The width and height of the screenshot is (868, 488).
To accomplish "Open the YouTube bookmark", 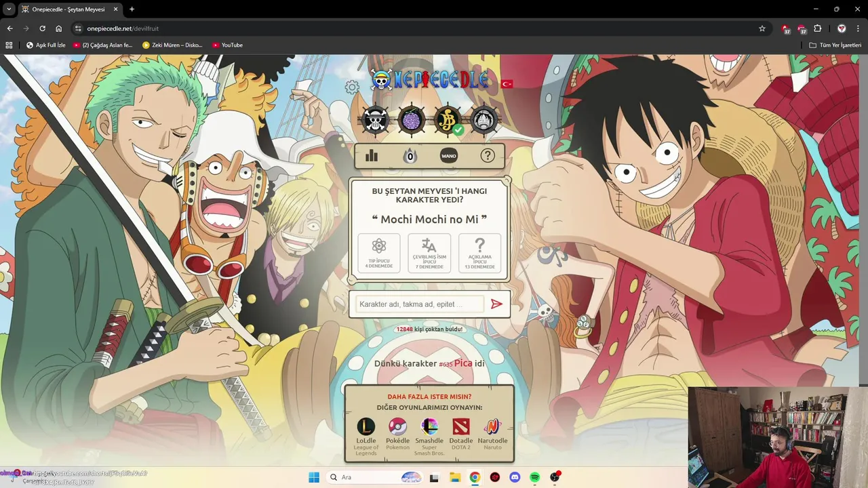I will point(227,45).
